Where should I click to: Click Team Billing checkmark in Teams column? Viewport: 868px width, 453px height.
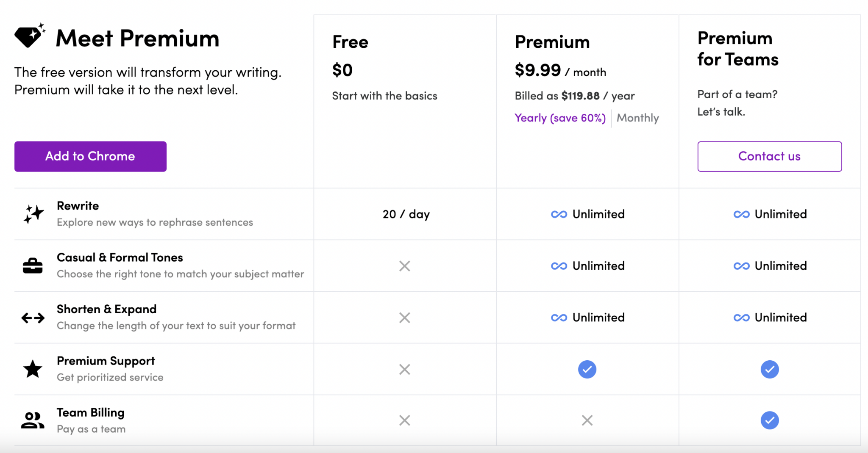770,420
